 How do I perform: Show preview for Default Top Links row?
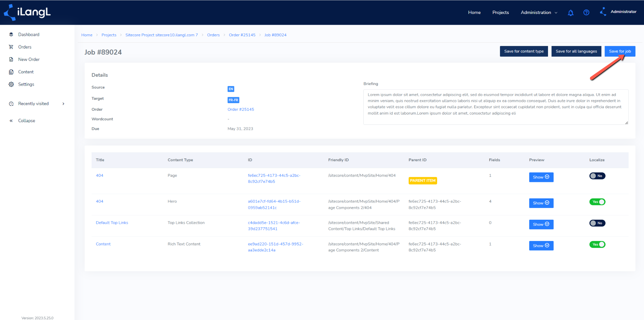(x=541, y=224)
